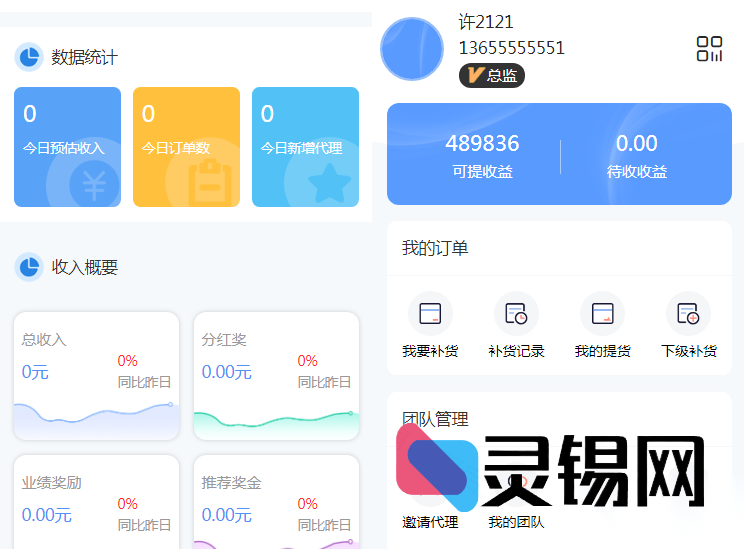Viewport: 744px width, 549px height.
Task: Click the 邀请代理 invite link
Action: [430, 521]
